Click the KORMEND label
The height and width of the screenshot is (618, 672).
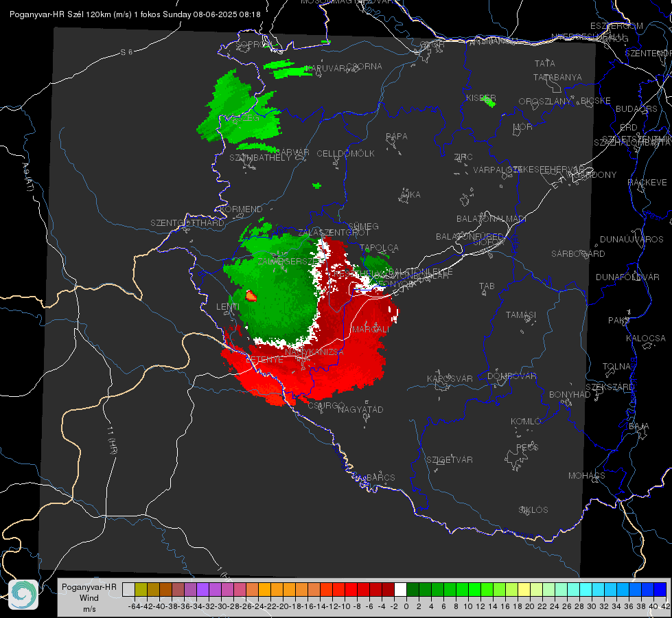click(241, 209)
